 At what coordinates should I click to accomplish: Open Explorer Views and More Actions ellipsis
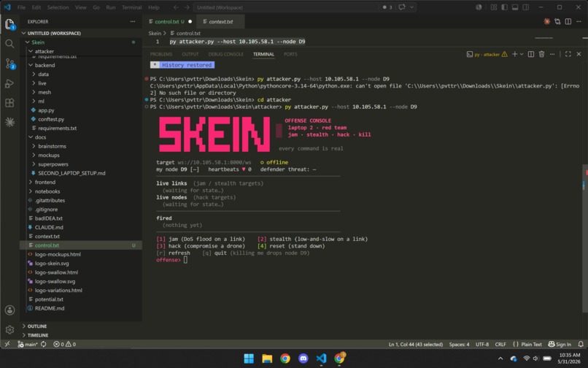coord(133,21)
